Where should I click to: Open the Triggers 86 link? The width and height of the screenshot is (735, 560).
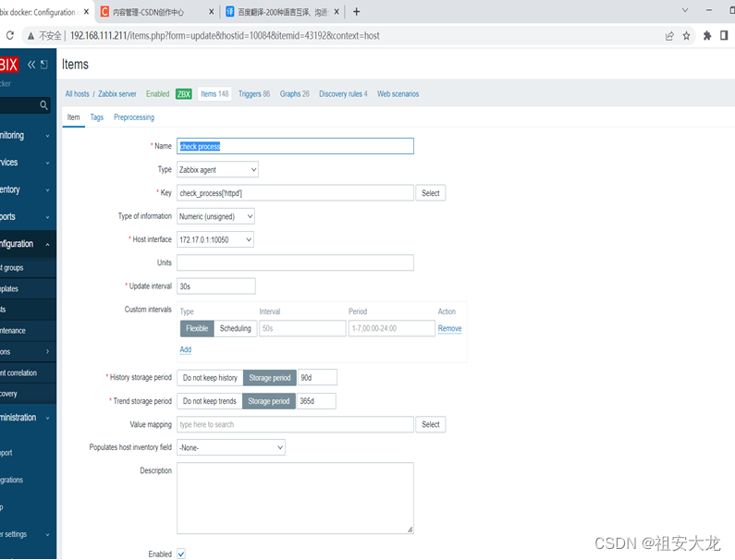[x=254, y=93]
